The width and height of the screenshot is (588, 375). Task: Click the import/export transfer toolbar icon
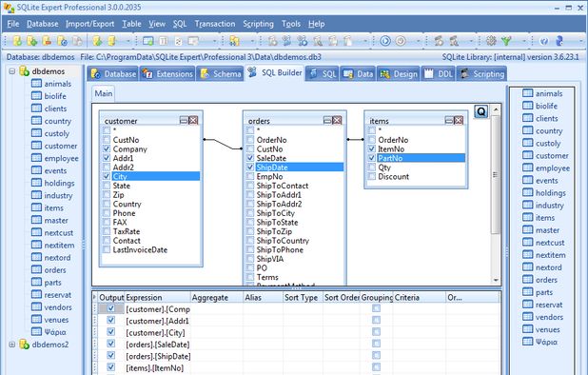point(234,41)
